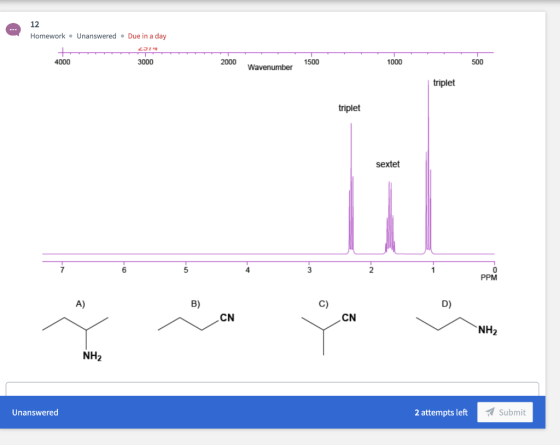Click the Homework label
The height and width of the screenshot is (445, 560).
[48, 36]
